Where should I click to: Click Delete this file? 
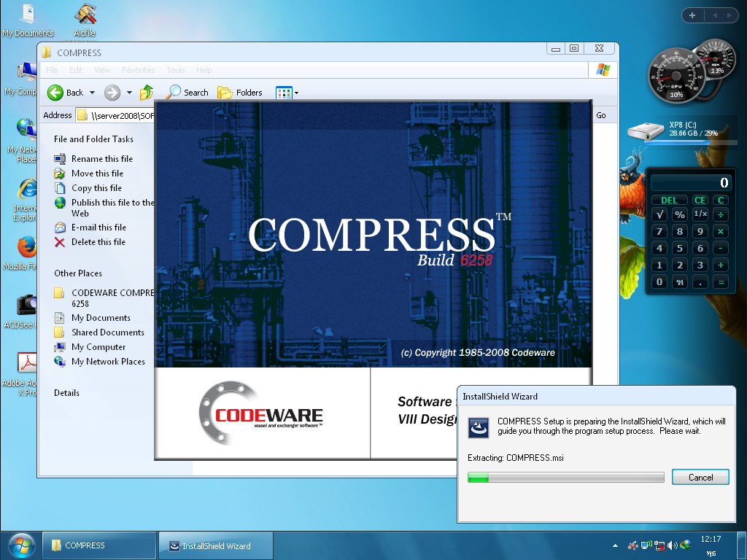[98, 242]
